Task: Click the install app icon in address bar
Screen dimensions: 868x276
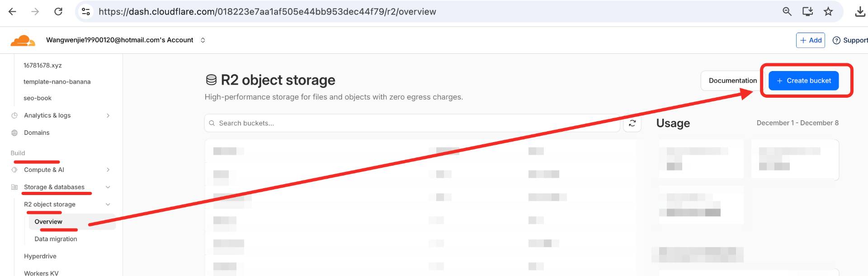Action: (807, 12)
